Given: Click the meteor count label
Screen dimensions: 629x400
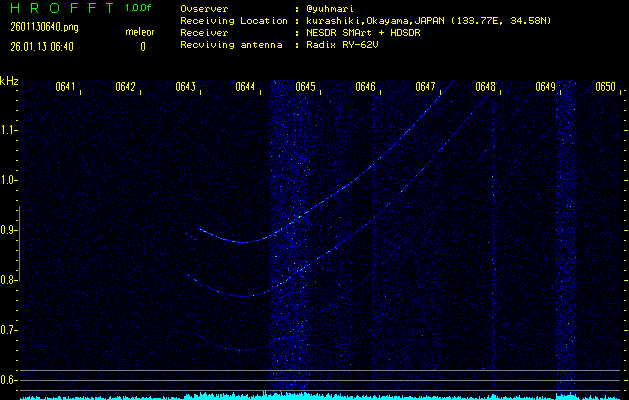Looking at the screenshot, I should [x=140, y=33].
